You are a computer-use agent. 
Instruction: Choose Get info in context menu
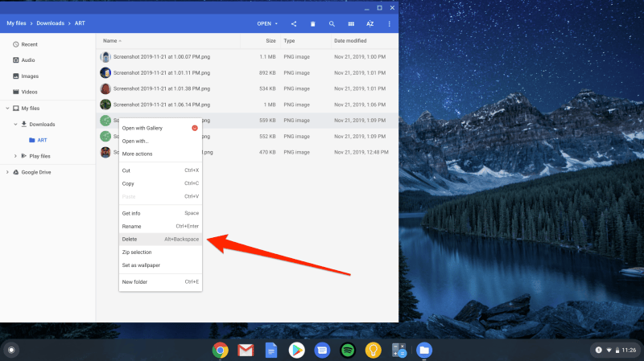click(160, 213)
